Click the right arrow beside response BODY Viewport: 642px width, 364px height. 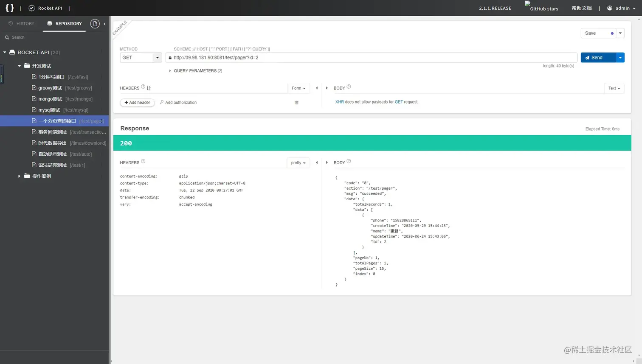pyautogui.click(x=327, y=162)
